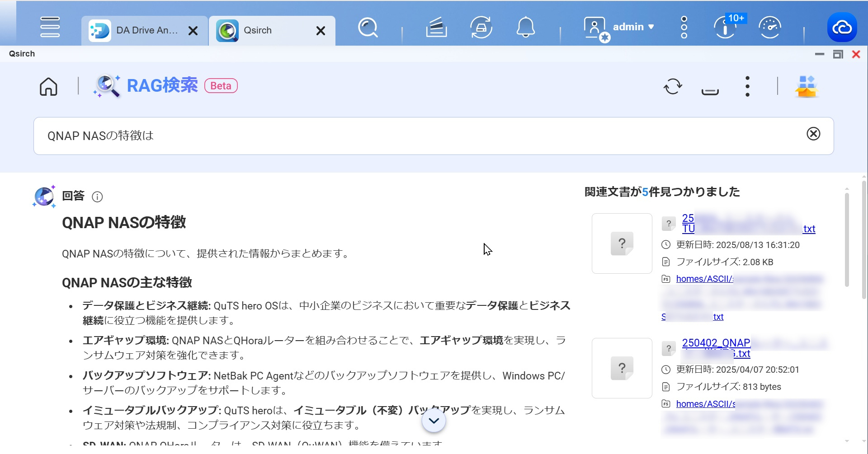Open the dashboard gauge icon
Image resolution: width=868 pixels, height=454 pixels.
pos(770,27)
